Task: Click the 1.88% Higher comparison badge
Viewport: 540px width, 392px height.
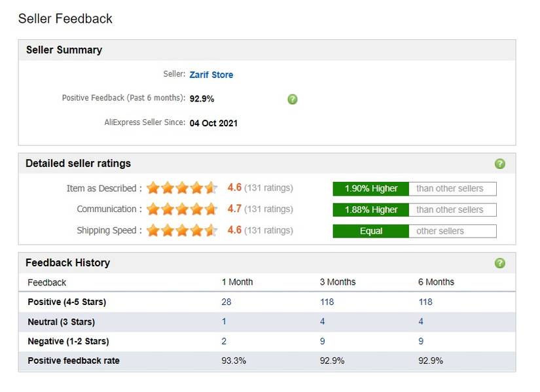Action: coord(371,209)
